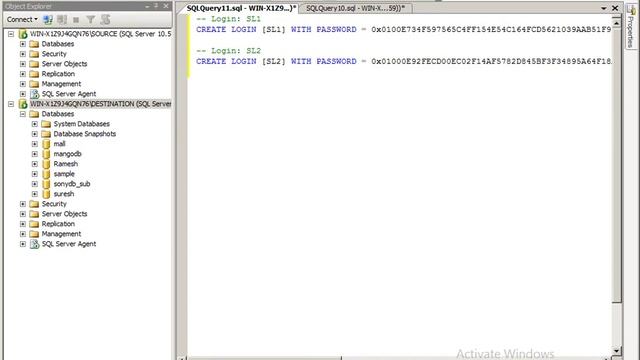Switch to SQLQuery10.sql tab

[x=355, y=8]
